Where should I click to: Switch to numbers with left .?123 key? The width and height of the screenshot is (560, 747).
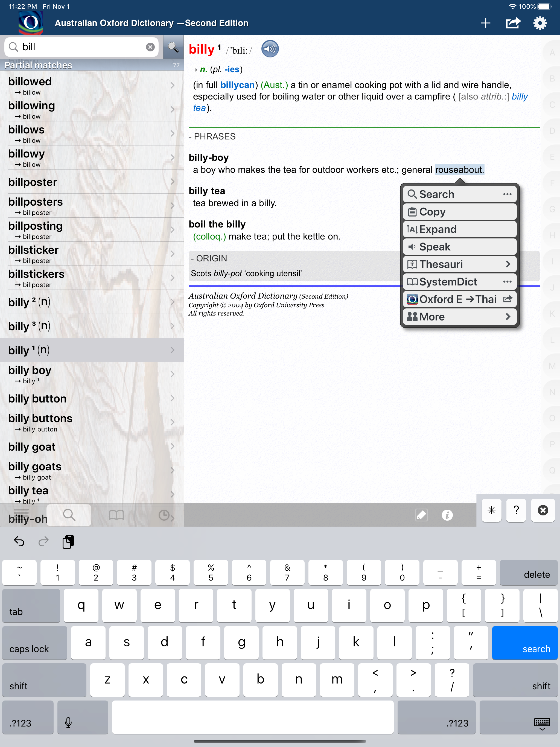[28, 717]
